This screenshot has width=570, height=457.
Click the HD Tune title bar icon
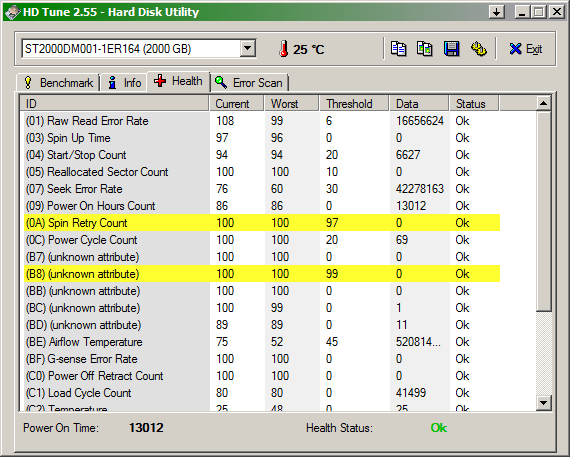tap(12, 12)
